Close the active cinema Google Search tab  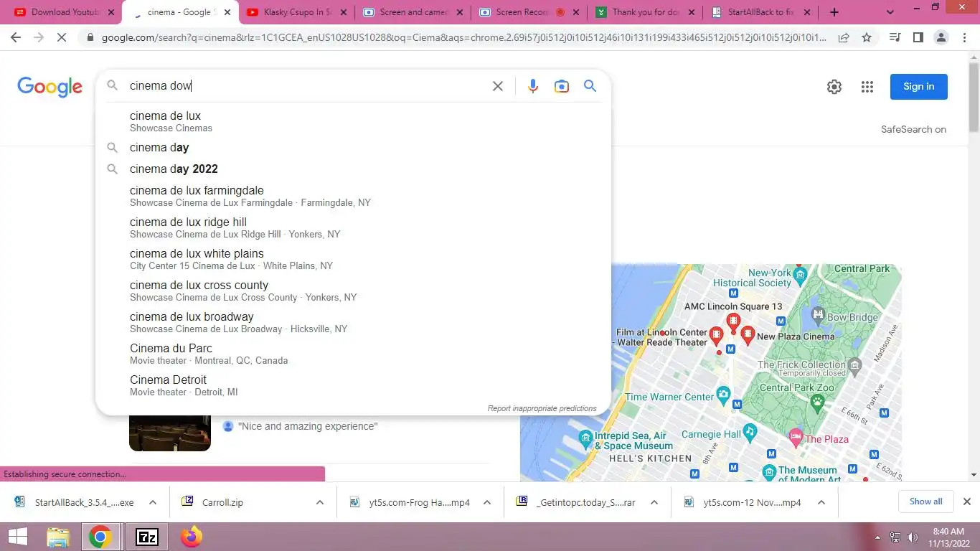coord(227,12)
